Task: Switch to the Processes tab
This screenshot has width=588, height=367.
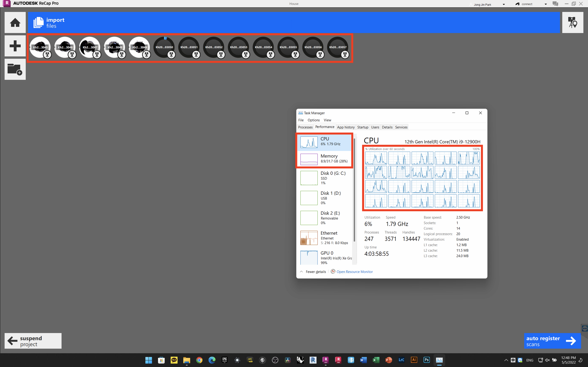Action: [x=305, y=127]
